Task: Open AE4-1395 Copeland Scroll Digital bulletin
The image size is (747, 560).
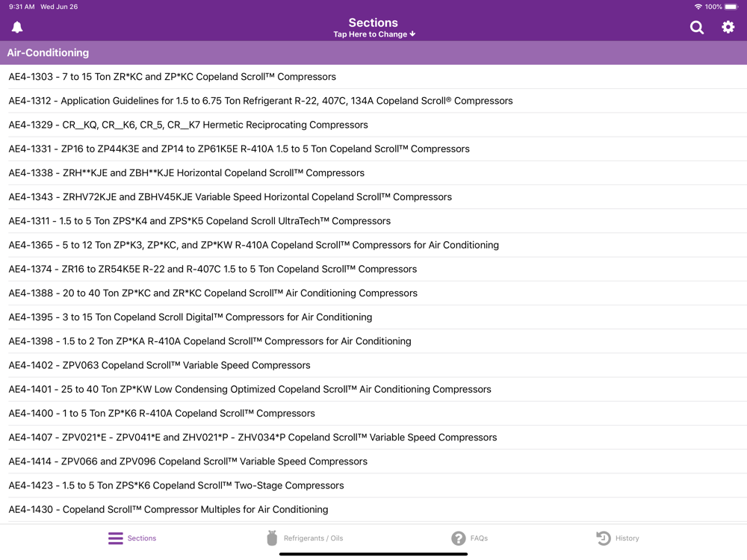Action: pyautogui.click(x=373, y=317)
